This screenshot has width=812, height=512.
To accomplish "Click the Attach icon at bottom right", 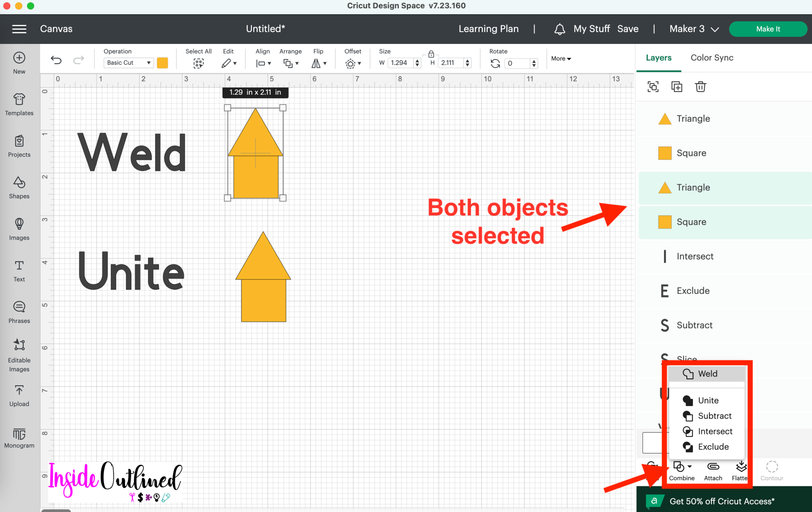I will [712, 470].
